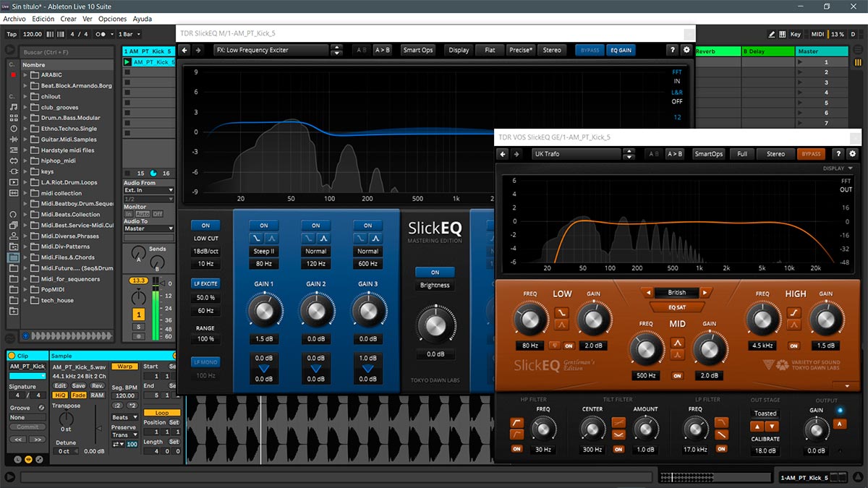Click EQ GAIN button in SlickEQ M
This screenshot has width=868, height=488.
pyautogui.click(x=621, y=50)
